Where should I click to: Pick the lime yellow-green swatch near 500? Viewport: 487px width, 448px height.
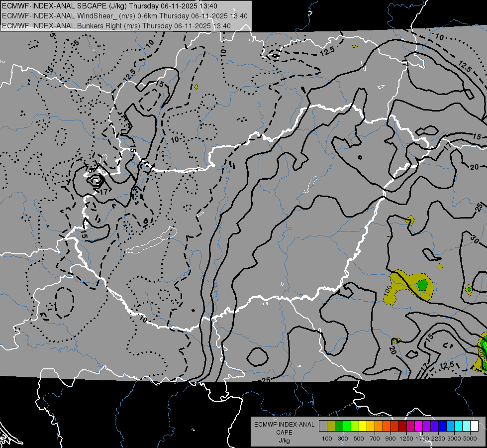point(355,426)
